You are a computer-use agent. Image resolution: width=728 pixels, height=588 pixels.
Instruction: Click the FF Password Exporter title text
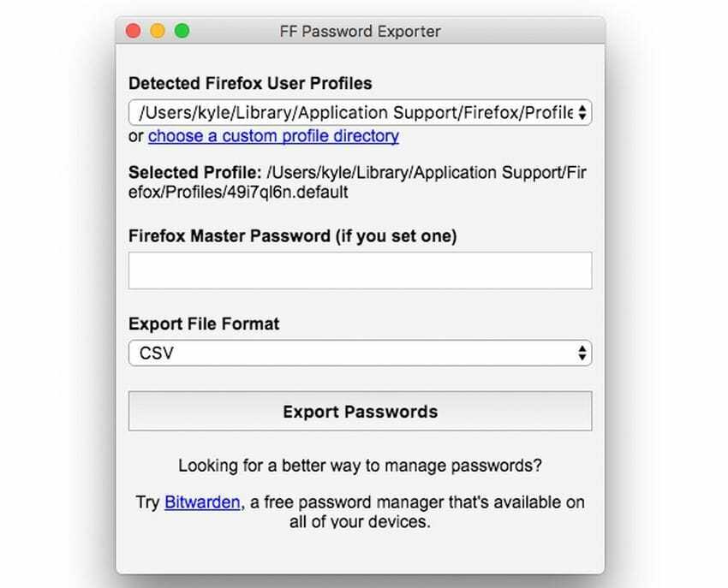(360, 31)
